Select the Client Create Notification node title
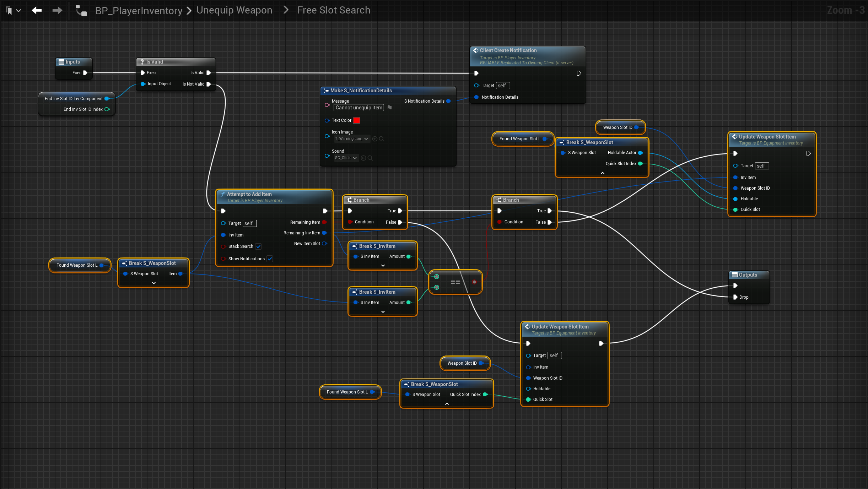This screenshot has width=868, height=489. [x=508, y=50]
